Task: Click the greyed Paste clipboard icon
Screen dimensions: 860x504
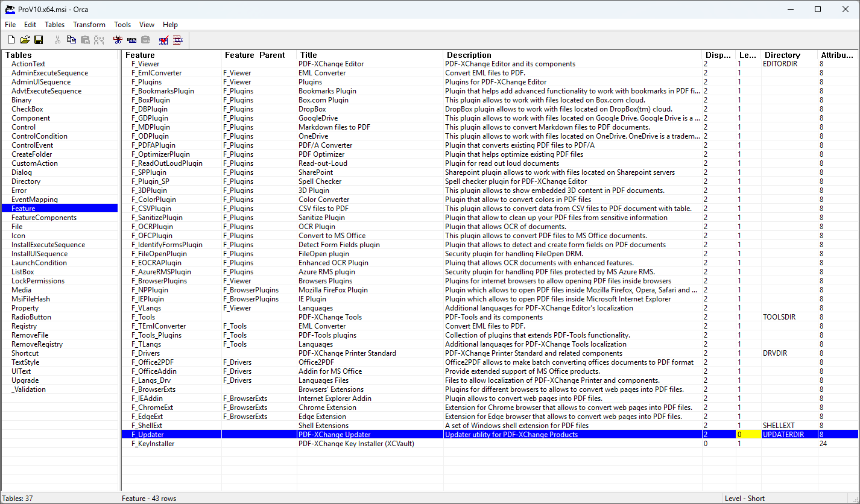Action: [85, 40]
